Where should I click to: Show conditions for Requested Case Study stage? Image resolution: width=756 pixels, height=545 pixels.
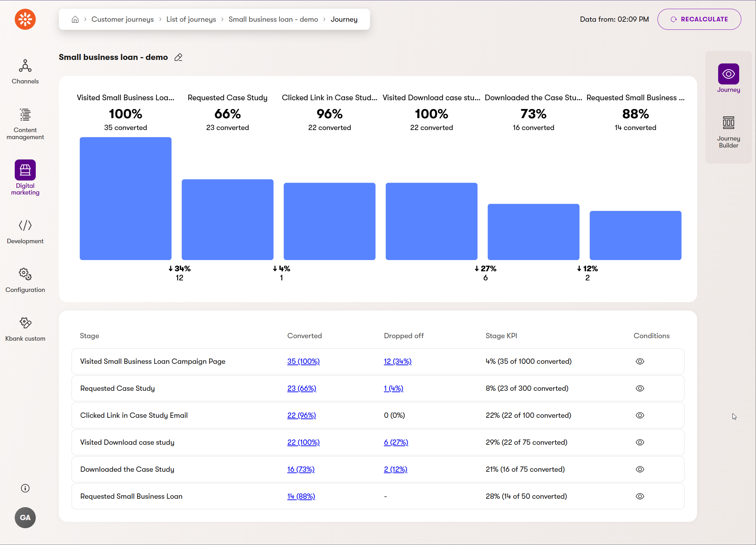(640, 388)
